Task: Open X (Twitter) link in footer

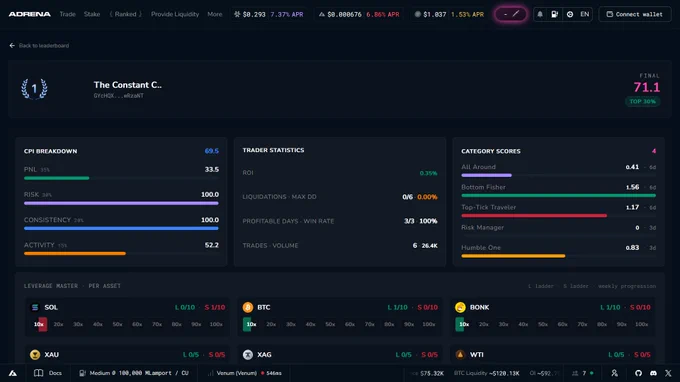Action: click(668, 373)
